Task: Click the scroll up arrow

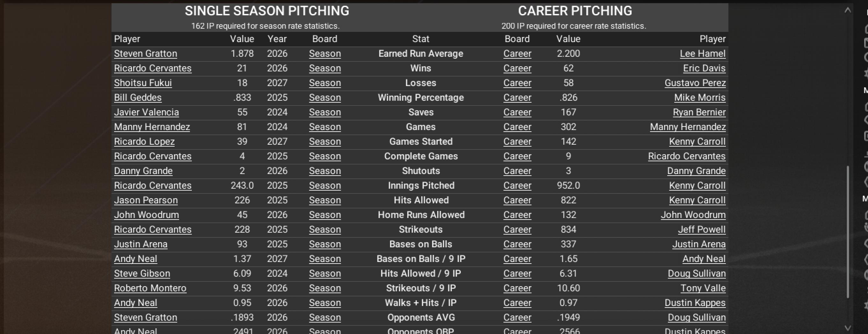Action: pos(848,11)
